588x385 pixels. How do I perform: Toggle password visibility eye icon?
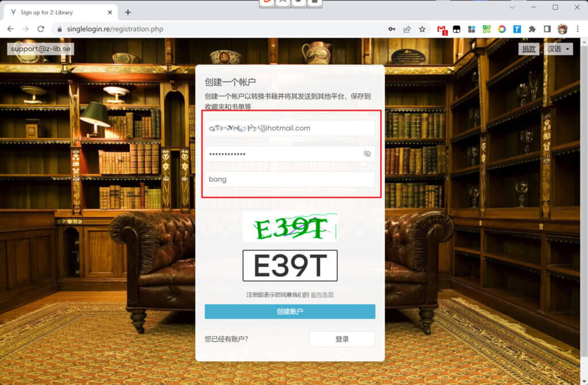pyautogui.click(x=367, y=154)
